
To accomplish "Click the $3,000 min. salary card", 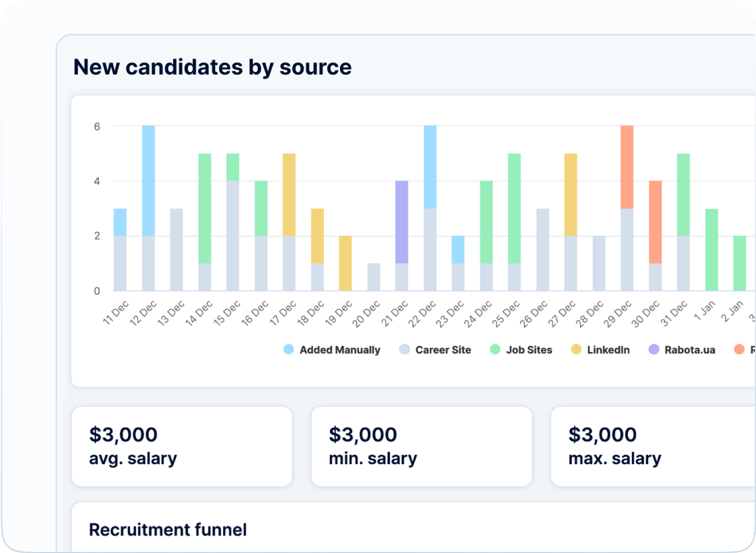I will (421, 446).
